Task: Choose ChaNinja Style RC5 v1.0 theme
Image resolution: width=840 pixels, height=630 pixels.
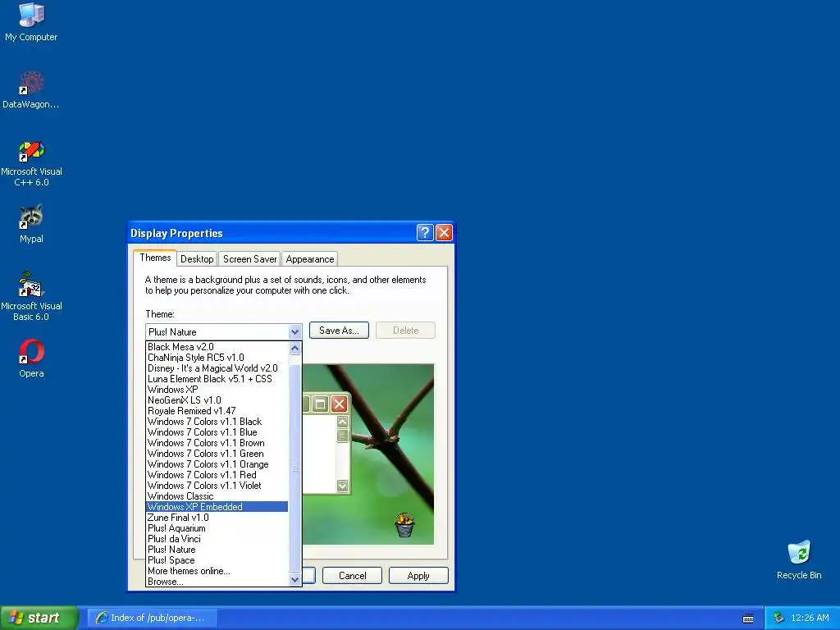Action: point(217,358)
